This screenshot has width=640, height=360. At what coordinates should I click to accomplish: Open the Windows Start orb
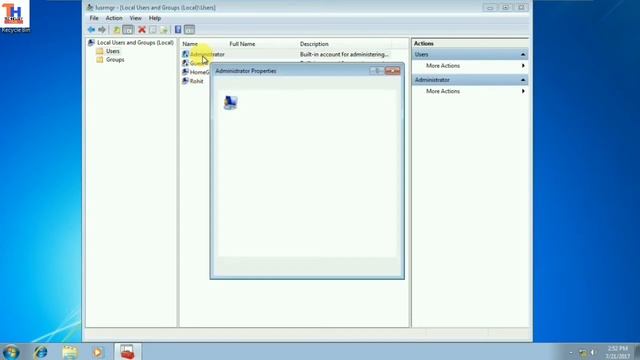pos(11,352)
